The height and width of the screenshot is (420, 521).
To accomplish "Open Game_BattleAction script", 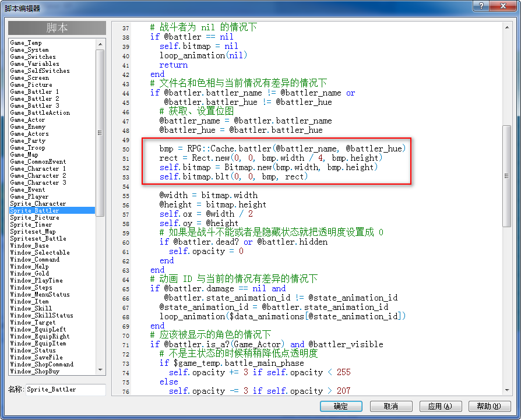I will pos(40,112).
